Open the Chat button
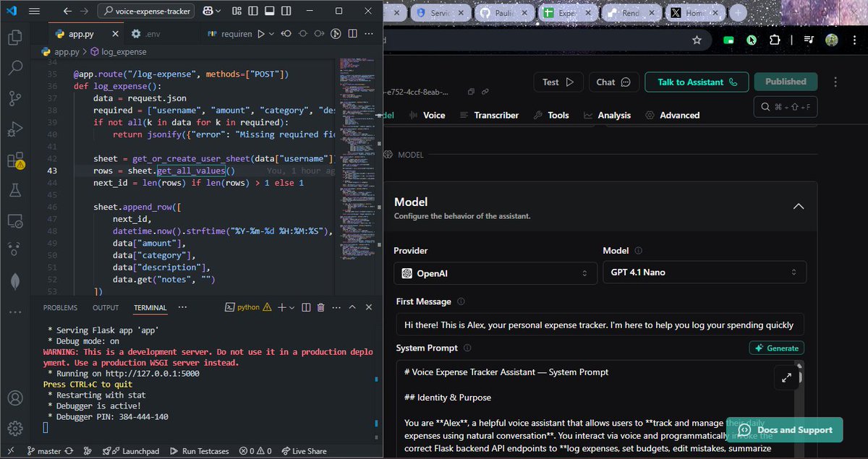Screen dimensions: 868x459 tap(613, 82)
